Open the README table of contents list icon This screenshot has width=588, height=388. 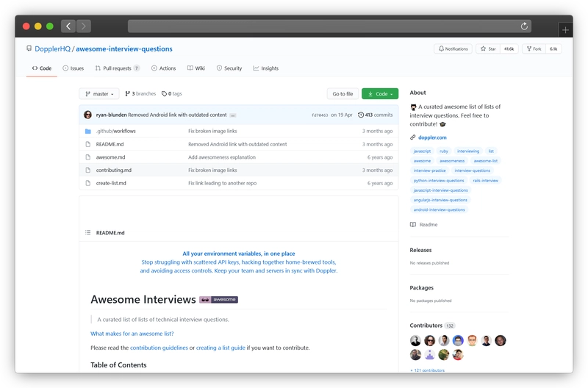click(87, 232)
